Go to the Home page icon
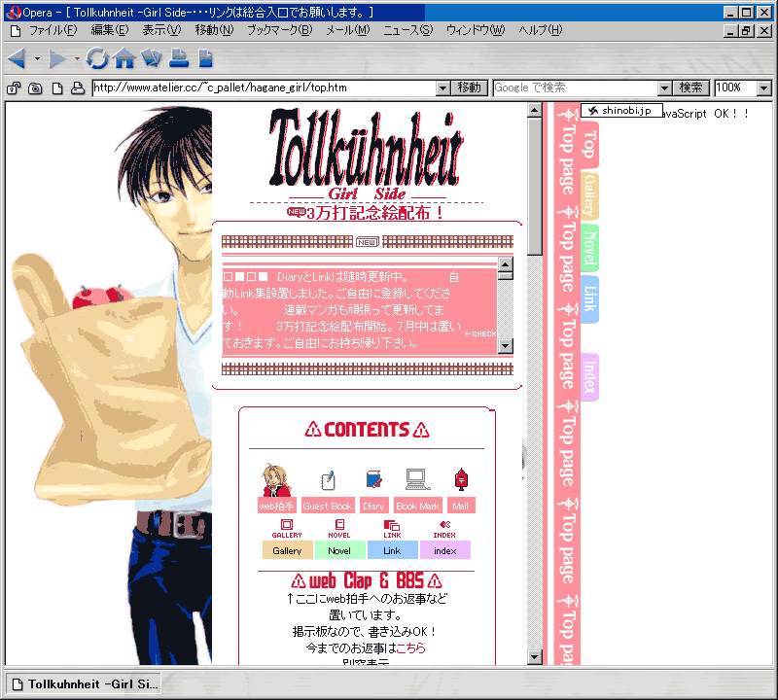Image resolution: width=778 pixels, height=700 pixels. 124,58
